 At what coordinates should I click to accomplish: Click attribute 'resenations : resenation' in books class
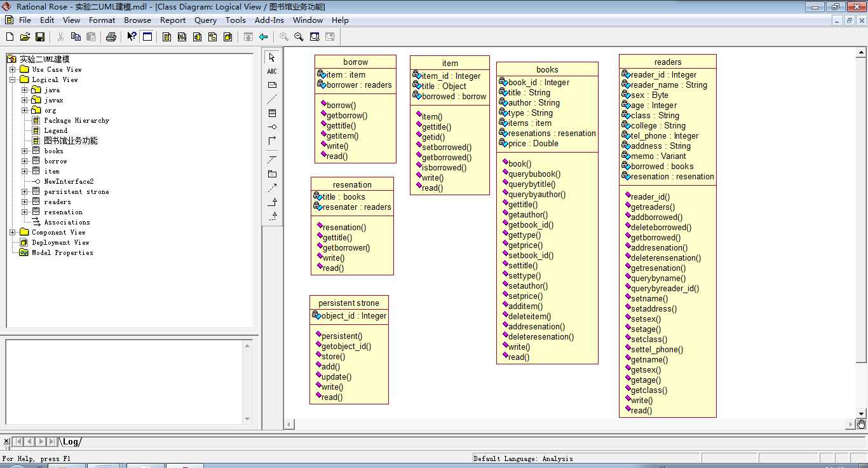[552, 133]
